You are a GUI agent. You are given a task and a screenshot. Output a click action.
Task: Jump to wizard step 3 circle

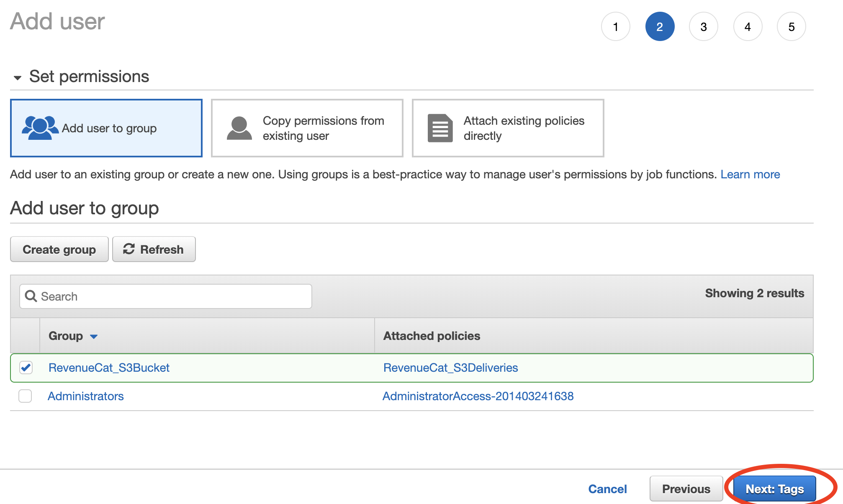click(x=703, y=27)
